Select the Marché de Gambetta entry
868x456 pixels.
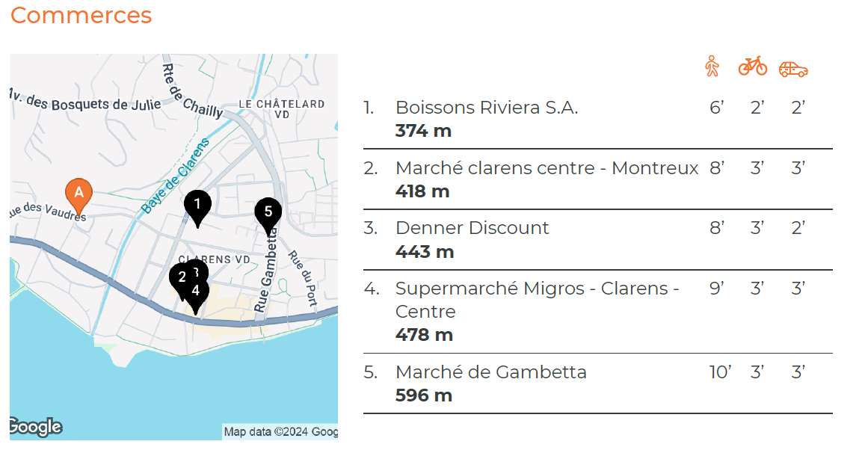tap(490, 372)
